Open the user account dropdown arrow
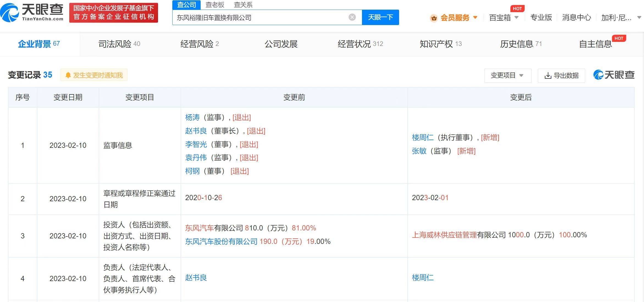644x302 pixels. [x=639, y=18]
